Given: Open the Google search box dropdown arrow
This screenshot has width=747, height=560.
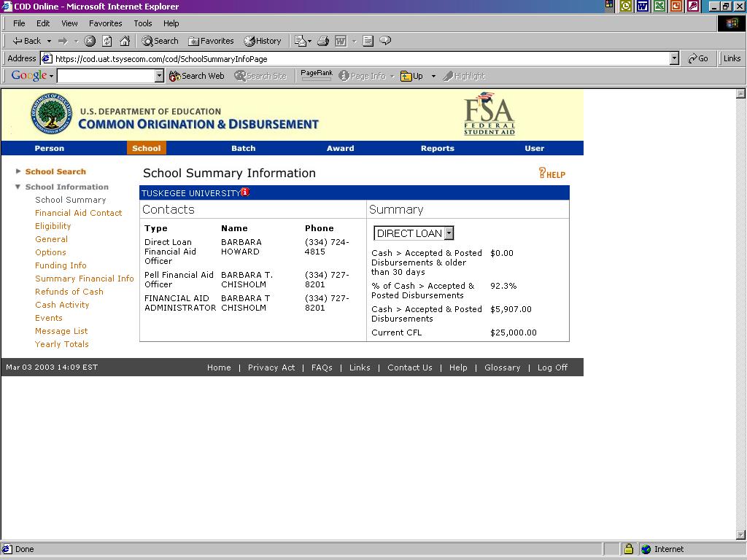Looking at the screenshot, I should tap(159, 76).
